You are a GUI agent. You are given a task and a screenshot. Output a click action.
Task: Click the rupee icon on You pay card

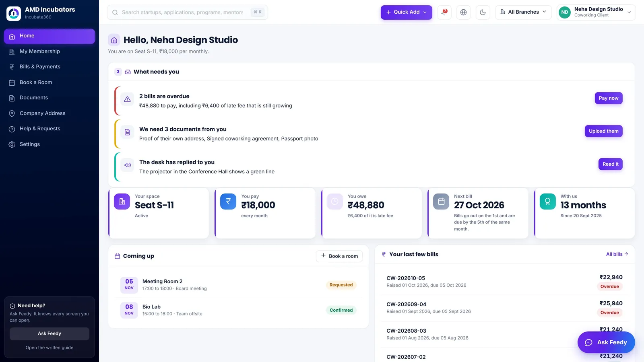click(228, 202)
